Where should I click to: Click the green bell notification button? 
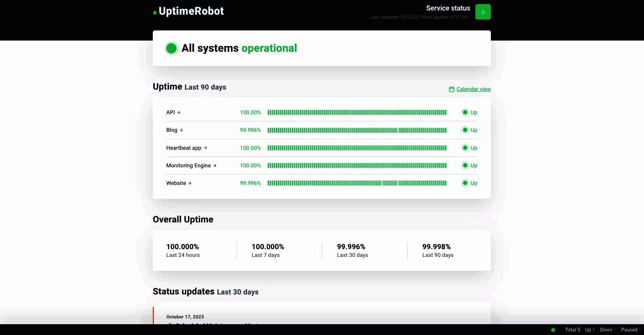pyautogui.click(x=483, y=12)
